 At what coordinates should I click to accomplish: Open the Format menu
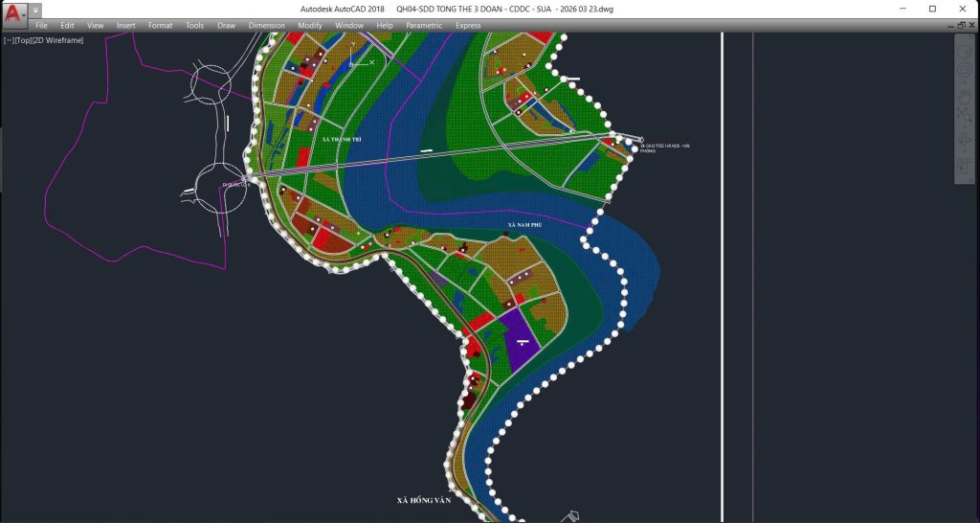[160, 26]
